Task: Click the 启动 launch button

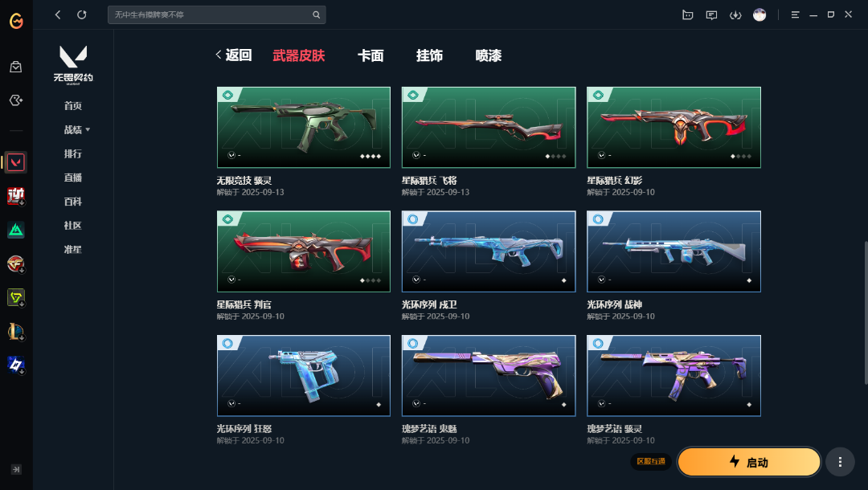Action: coord(748,462)
